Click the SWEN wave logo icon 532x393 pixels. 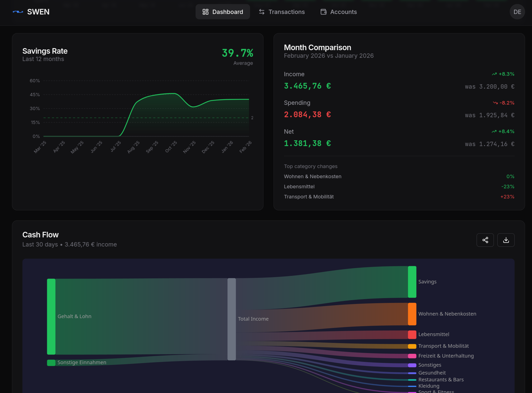coord(17,12)
